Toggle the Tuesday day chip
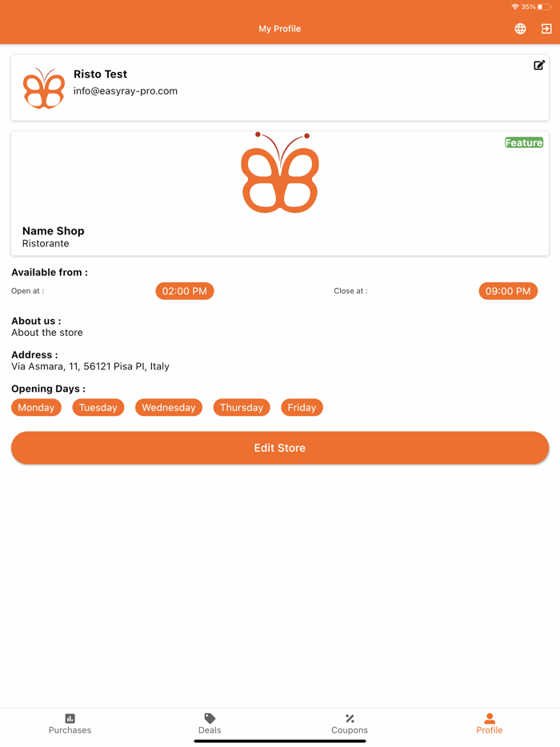Image resolution: width=560 pixels, height=747 pixels. 98,407
